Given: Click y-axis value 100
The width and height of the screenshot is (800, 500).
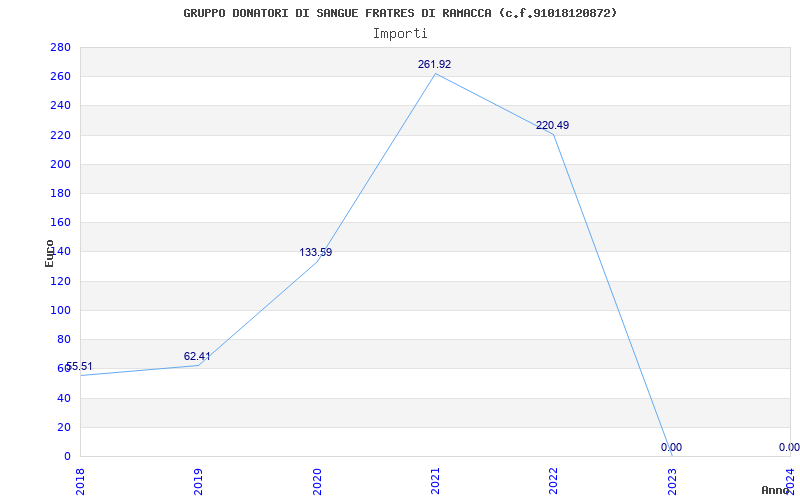Looking at the screenshot, I should point(60,310).
